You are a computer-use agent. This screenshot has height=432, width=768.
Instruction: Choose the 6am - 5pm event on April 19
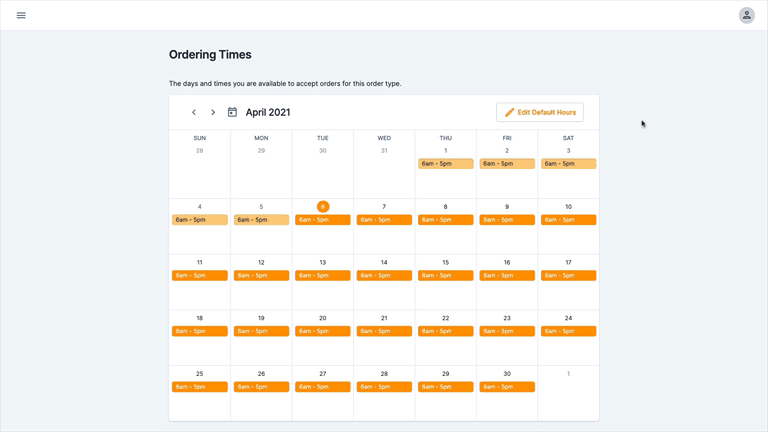261,331
